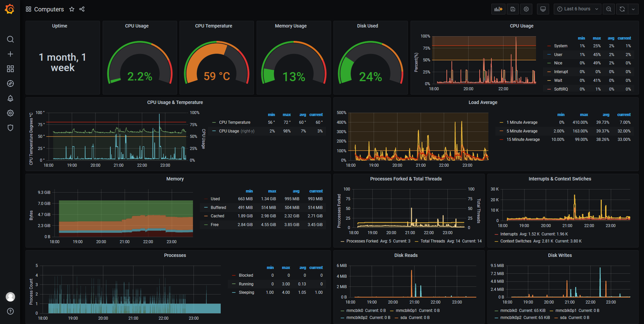
Task: Open the Uptime panel title menu
Action: click(60, 26)
